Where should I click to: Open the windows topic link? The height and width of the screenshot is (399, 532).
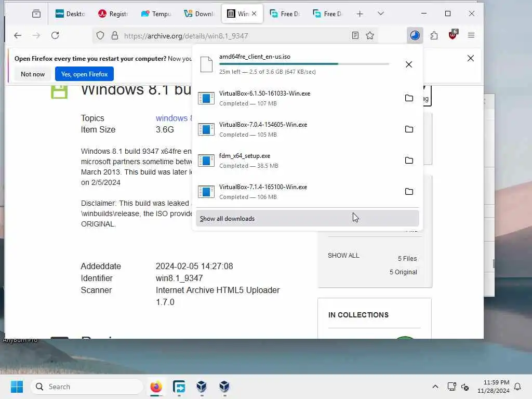click(x=174, y=118)
